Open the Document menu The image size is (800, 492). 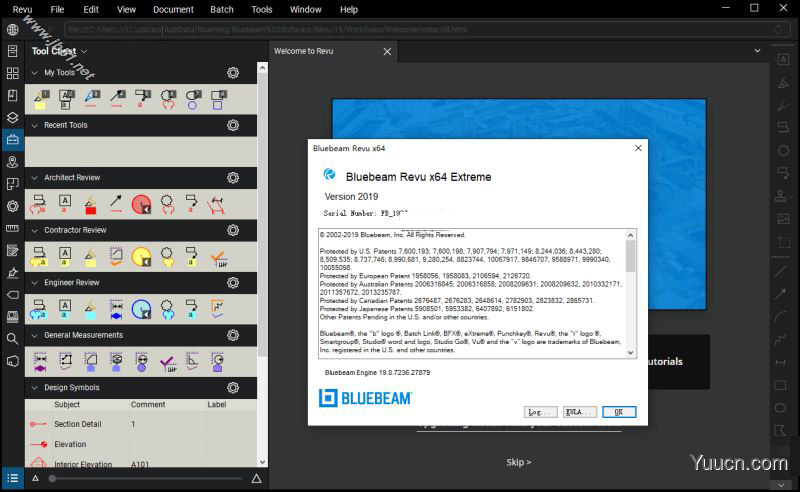(173, 9)
